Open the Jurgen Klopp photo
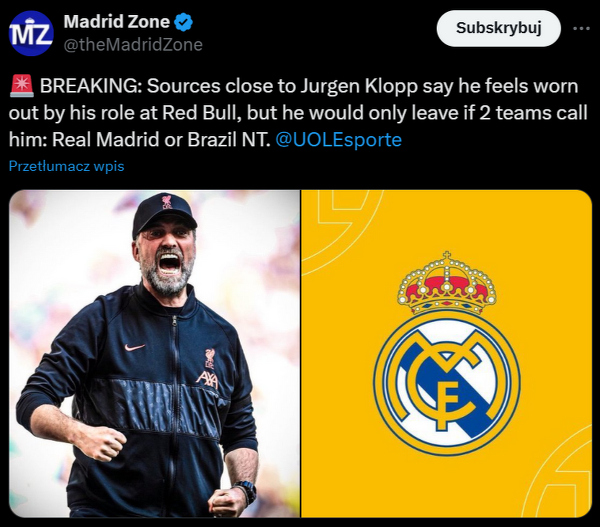 click(x=155, y=354)
